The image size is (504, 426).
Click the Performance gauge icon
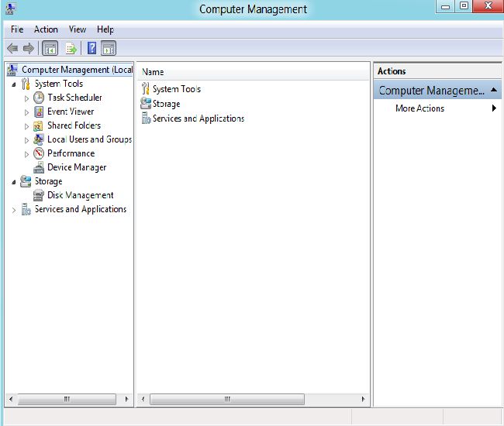(x=39, y=153)
